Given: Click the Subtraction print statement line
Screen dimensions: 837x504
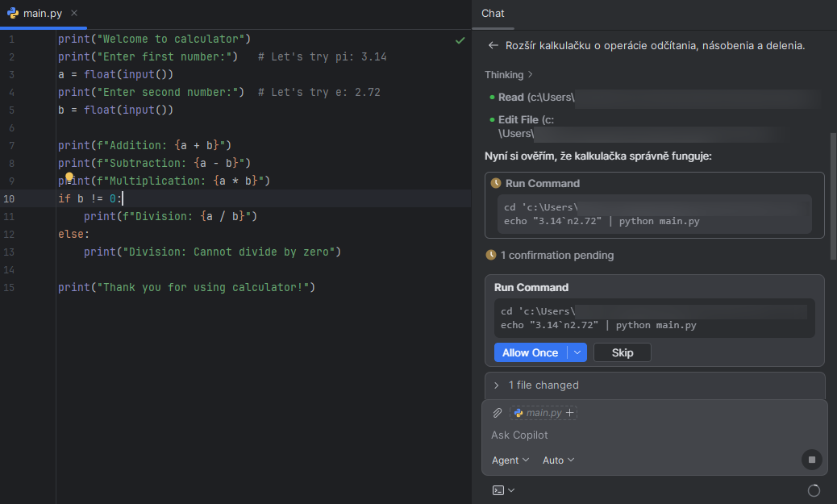Looking at the screenshot, I should 154,163.
